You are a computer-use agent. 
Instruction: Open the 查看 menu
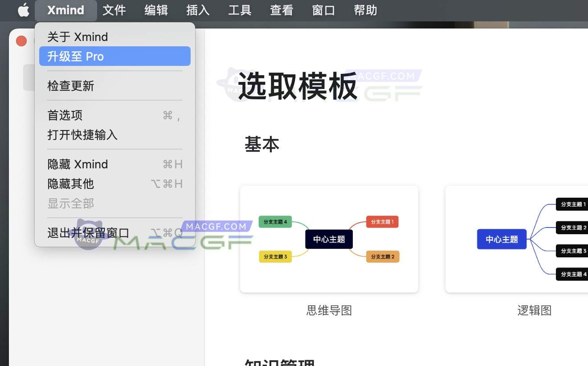click(281, 10)
